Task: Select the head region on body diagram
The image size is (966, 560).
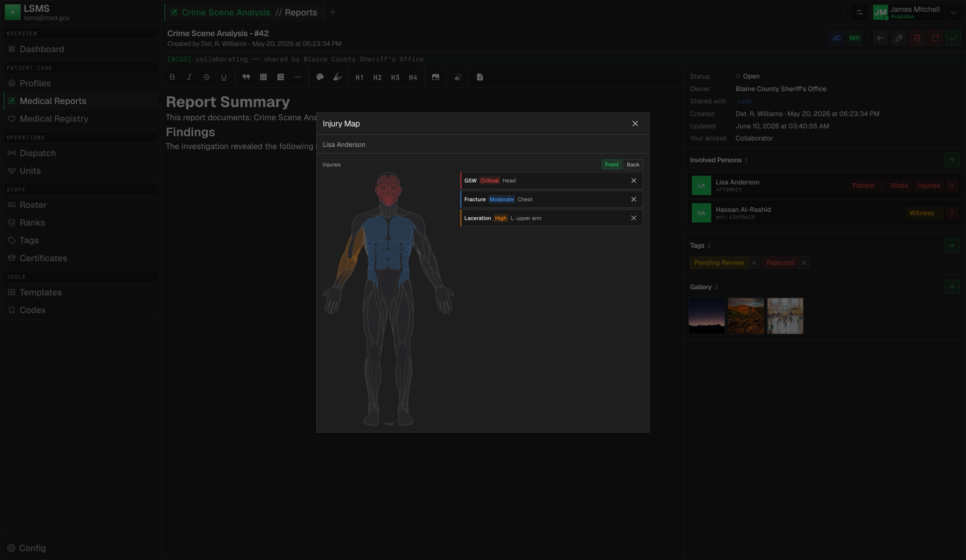Action: click(x=388, y=189)
